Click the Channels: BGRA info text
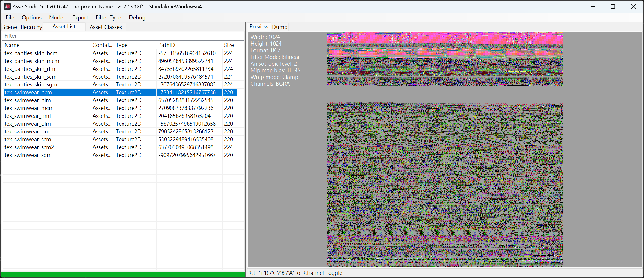The height and width of the screenshot is (278, 644). [270, 84]
